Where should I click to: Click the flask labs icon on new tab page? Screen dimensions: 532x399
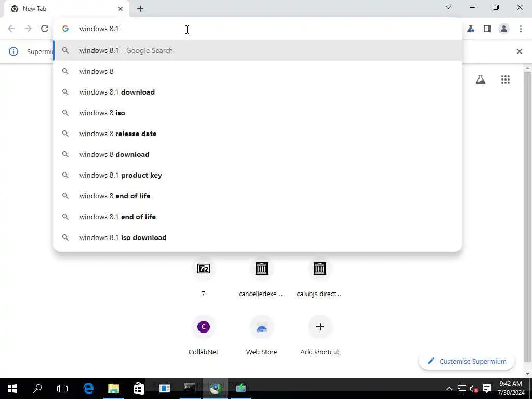(481, 79)
